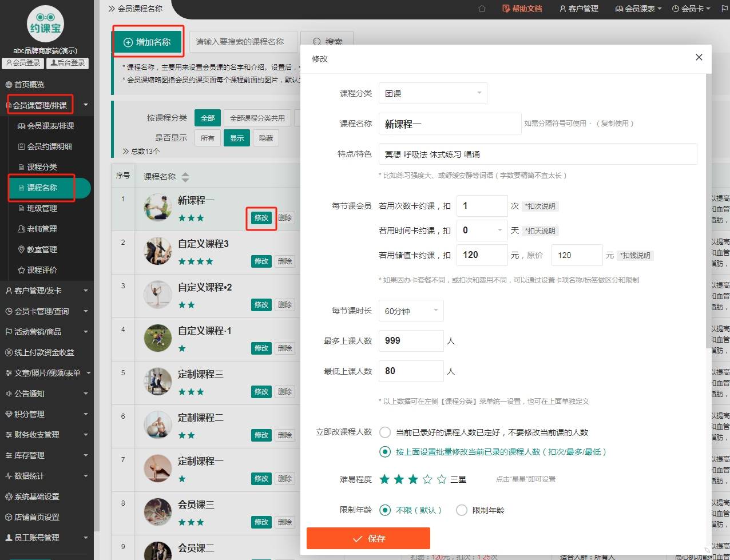Viewport: 730px width, 560px height.
Task: Expand 员工账号管理 sidebar section
Action: (x=46, y=538)
